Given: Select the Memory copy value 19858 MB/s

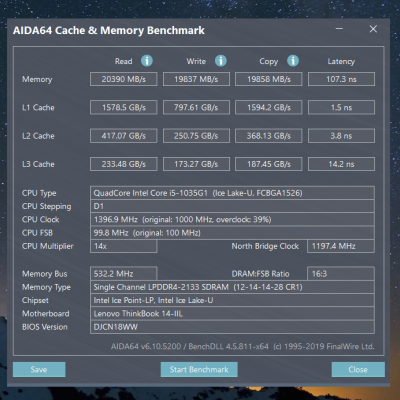Looking at the screenshot, I should (269, 79).
